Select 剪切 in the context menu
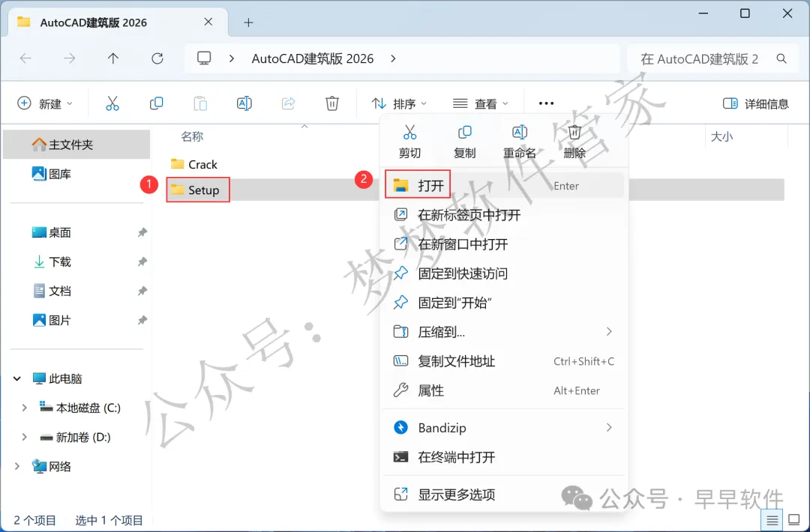Image resolution: width=810 pixels, height=532 pixels. coord(409,142)
